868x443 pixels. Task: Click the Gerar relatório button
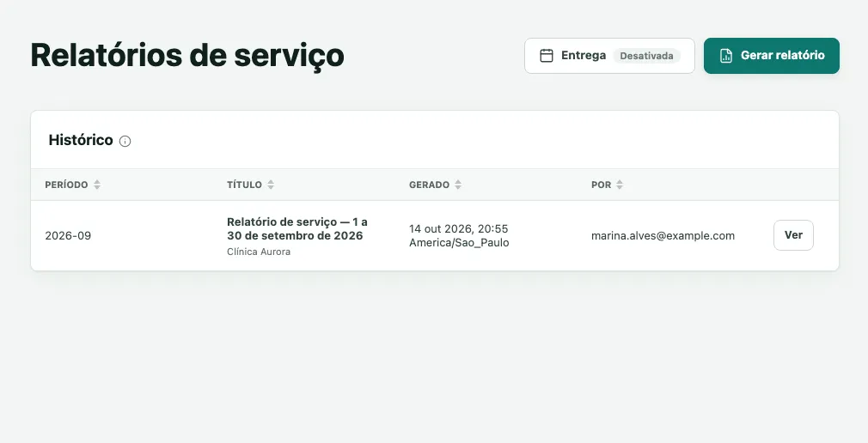click(772, 56)
